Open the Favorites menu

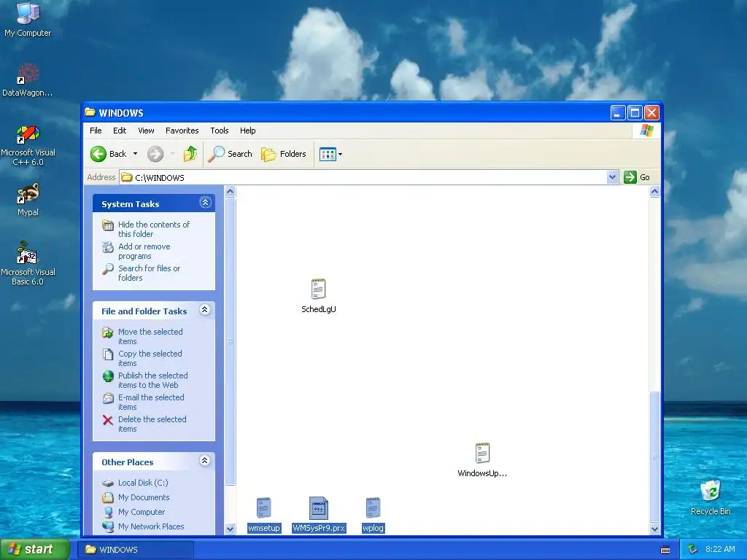182,131
